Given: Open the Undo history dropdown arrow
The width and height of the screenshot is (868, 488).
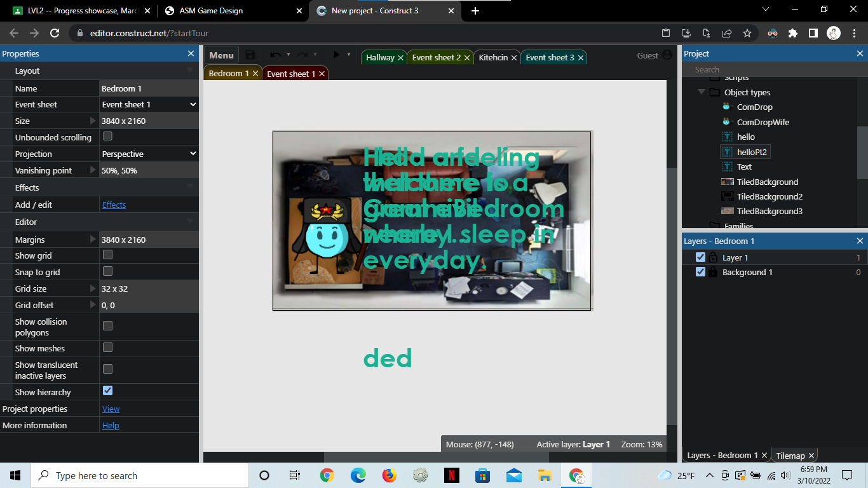Looking at the screenshot, I should 288,55.
